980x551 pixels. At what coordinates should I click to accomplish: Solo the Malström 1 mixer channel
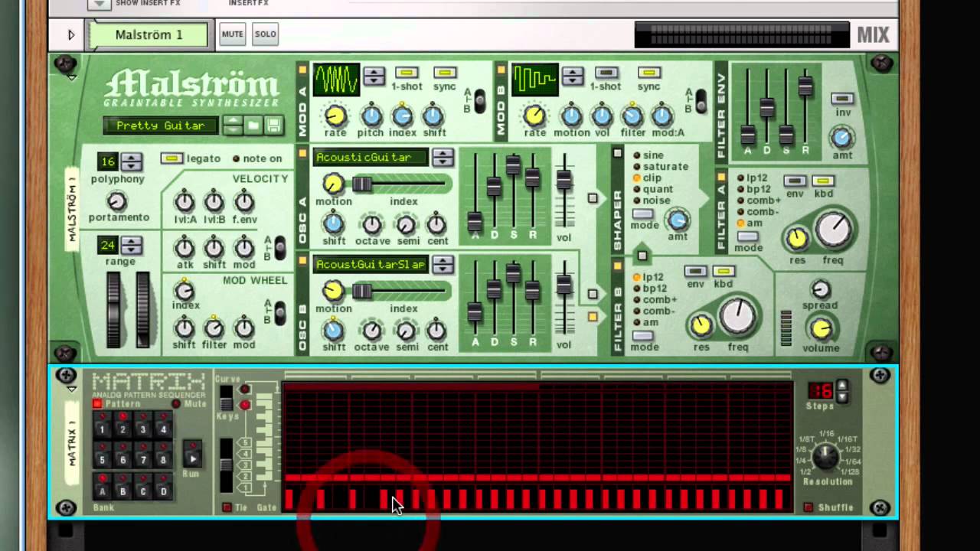point(266,34)
